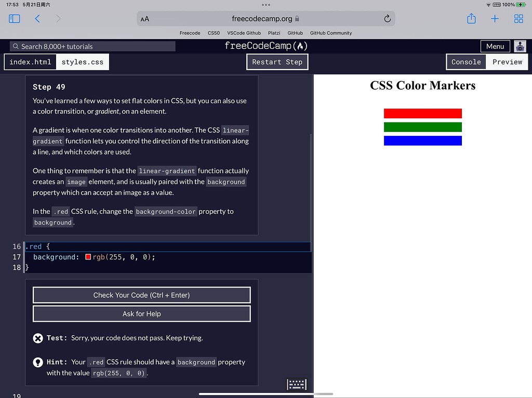The image size is (532, 398).
Task: Switch to the index.html tab
Action: pos(30,62)
